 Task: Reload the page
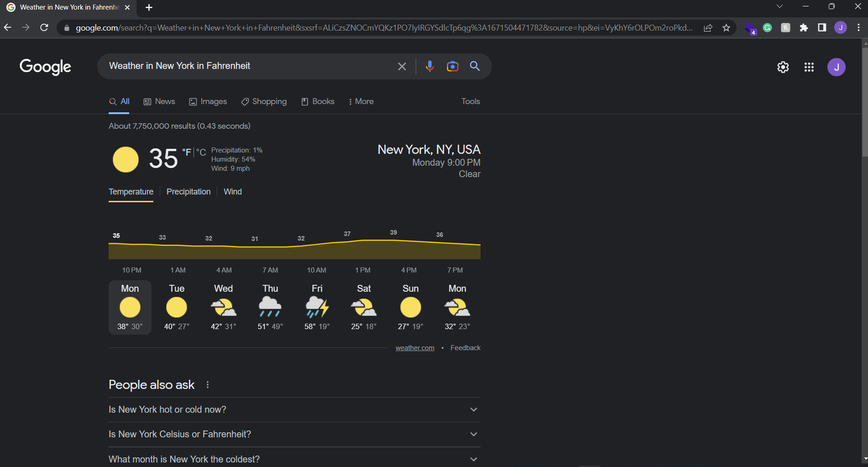(x=44, y=27)
